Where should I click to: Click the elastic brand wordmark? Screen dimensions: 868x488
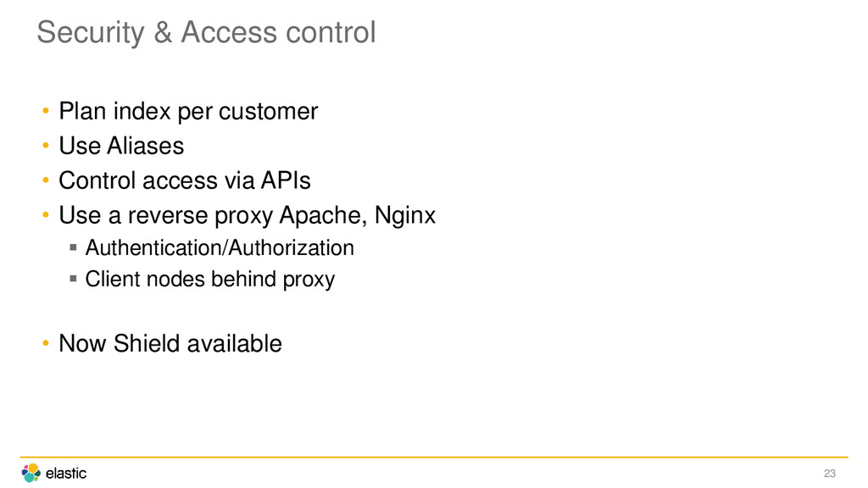click(66, 474)
